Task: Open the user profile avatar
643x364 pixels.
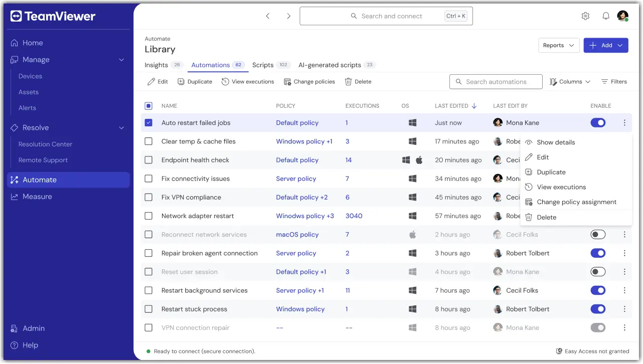Action: [x=622, y=16]
